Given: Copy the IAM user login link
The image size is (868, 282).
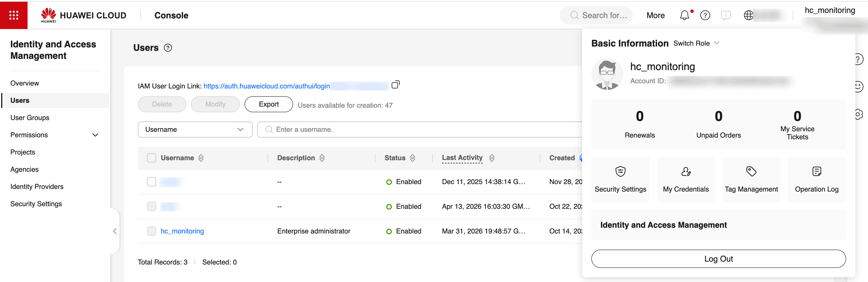Looking at the screenshot, I should coord(395,84).
